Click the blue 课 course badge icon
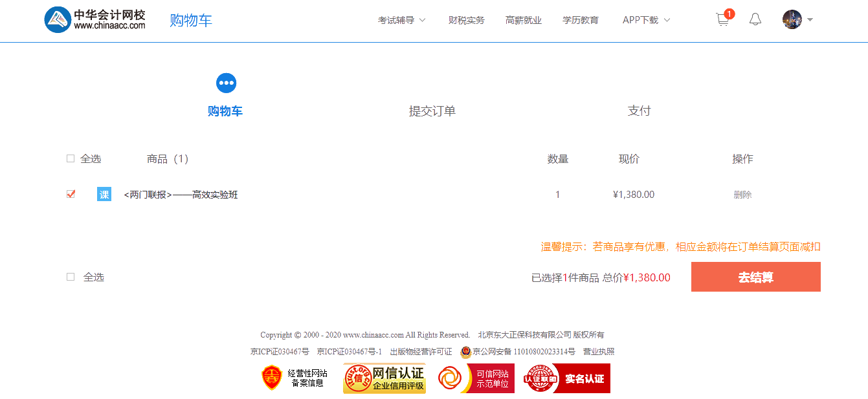868x399 pixels. coord(104,194)
